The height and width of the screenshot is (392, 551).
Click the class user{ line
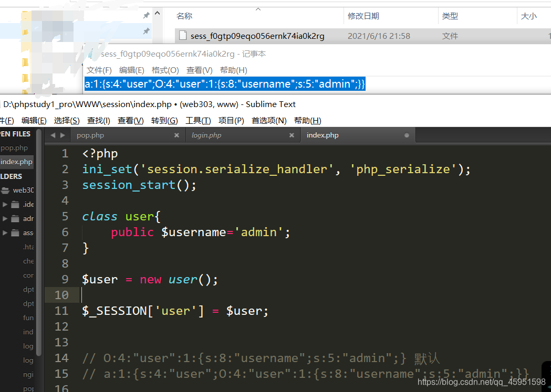(121, 217)
